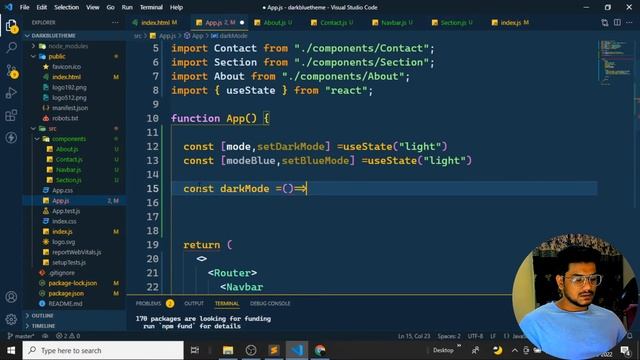Open the Manage gear icon
The image size is (640, 360).
coord(11,319)
